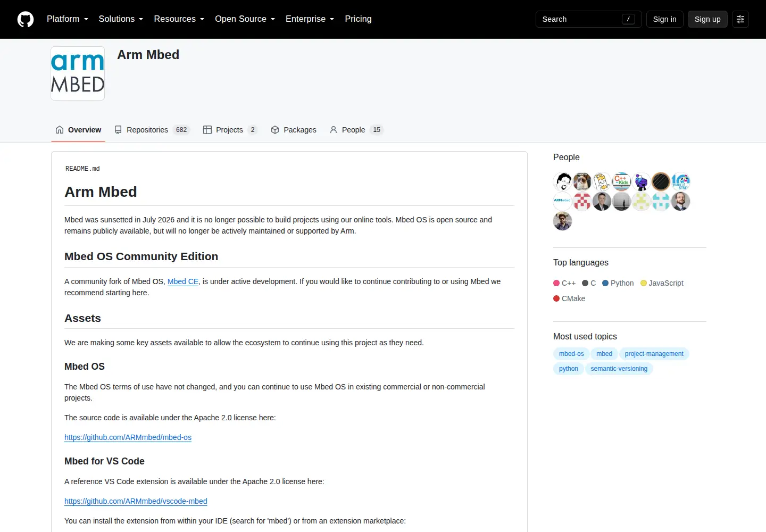
Task: Go to the Pricing page
Action: 358,19
